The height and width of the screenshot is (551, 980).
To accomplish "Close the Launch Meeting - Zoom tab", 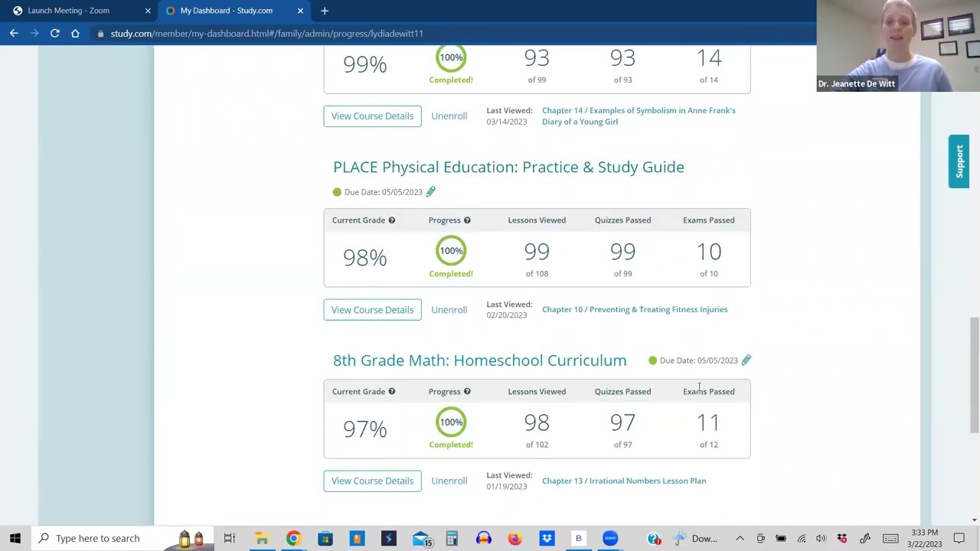I will [x=148, y=11].
